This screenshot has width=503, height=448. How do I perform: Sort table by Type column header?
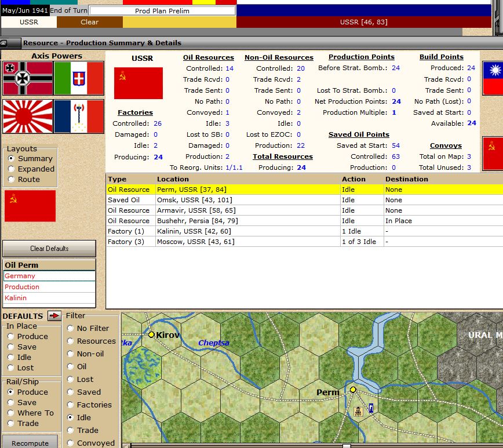click(x=130, y=179)
